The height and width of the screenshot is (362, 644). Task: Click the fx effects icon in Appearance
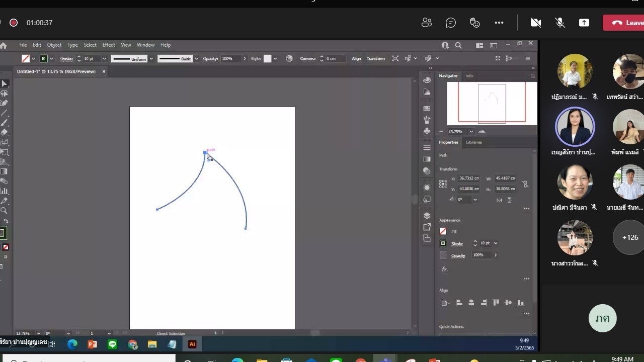[445, 269]
